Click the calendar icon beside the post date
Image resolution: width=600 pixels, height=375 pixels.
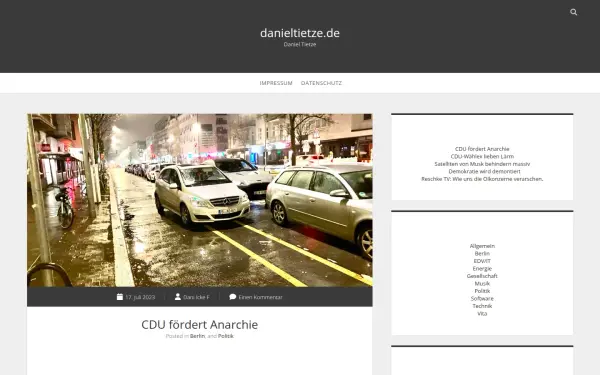coord(120,297)
